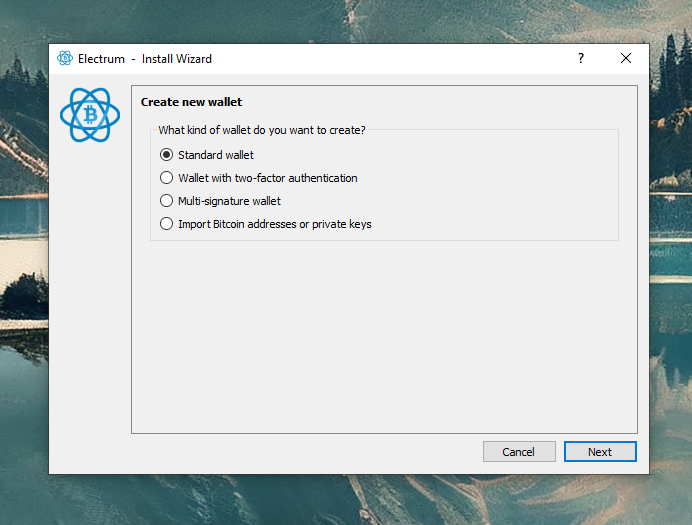Click the "Multi-signature wallet" label text
692x525 pixels.
(229, 201)
